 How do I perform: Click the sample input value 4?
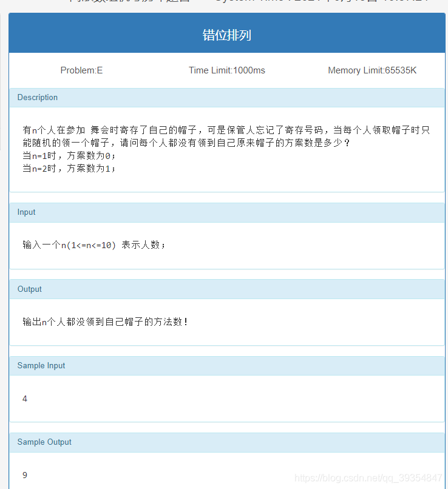tap(25, 399)
